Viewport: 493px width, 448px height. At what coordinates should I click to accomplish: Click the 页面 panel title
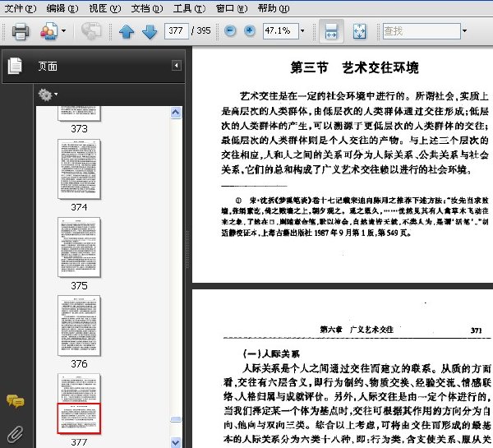click(48, 66)
